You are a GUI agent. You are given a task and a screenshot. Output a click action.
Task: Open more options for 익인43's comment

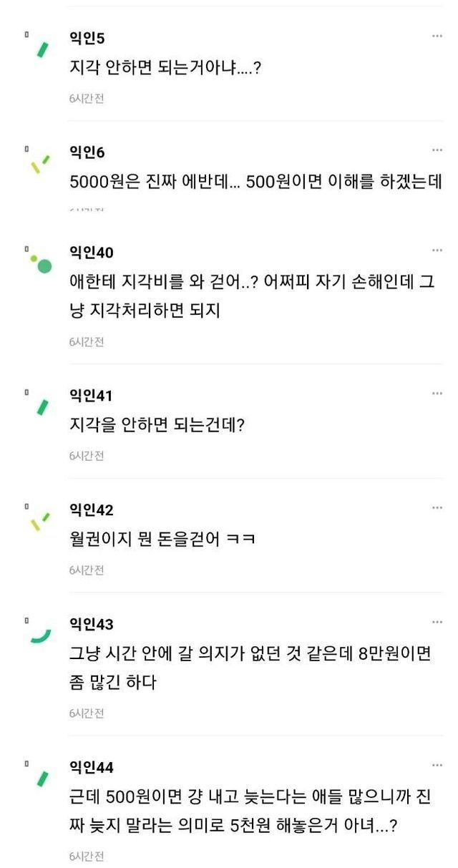[437, 623]
